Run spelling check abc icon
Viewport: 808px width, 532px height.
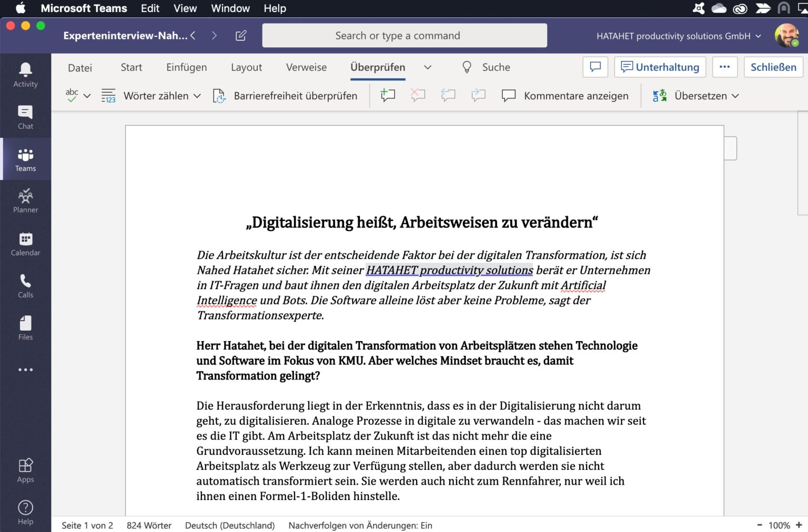tap(72, 95)
